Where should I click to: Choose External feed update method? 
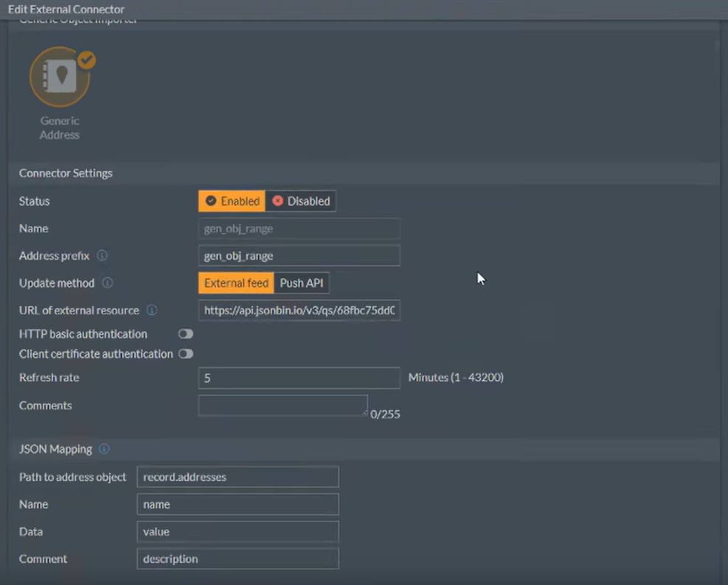point(236,283)
